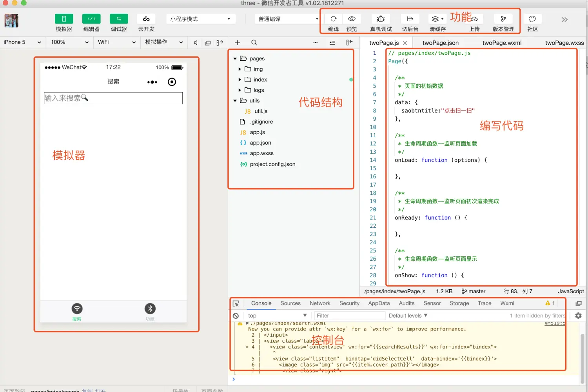Toggle simulator sound mute icon

tap(196, 43)
